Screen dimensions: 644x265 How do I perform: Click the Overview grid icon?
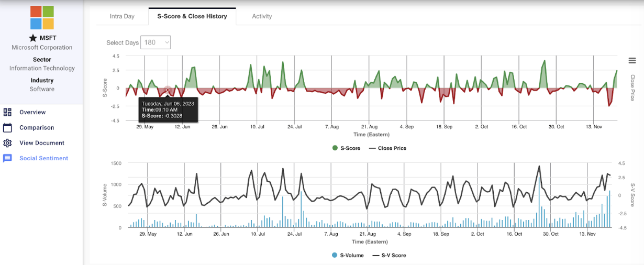[7, 112]
